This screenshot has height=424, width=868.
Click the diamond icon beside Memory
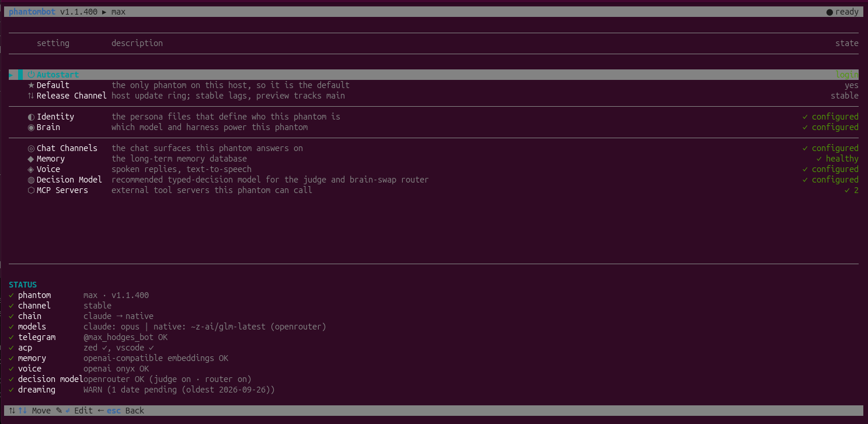[x=32, y=159]
